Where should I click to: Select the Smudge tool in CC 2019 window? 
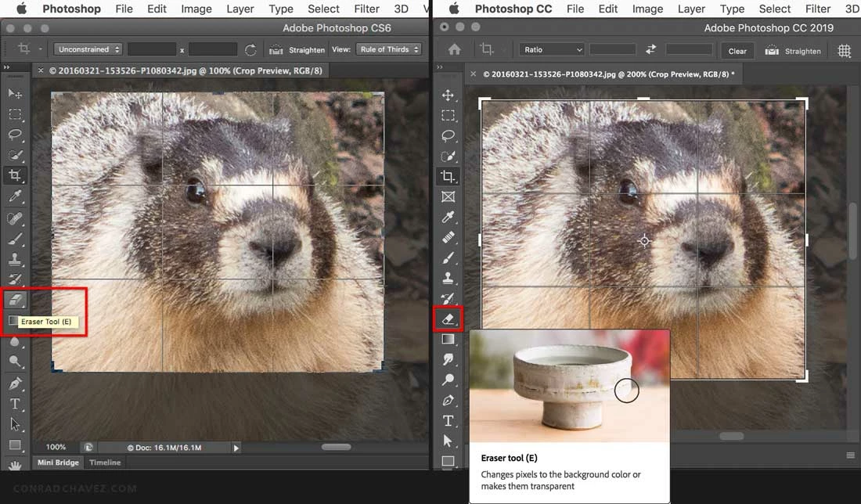(448, 359)
